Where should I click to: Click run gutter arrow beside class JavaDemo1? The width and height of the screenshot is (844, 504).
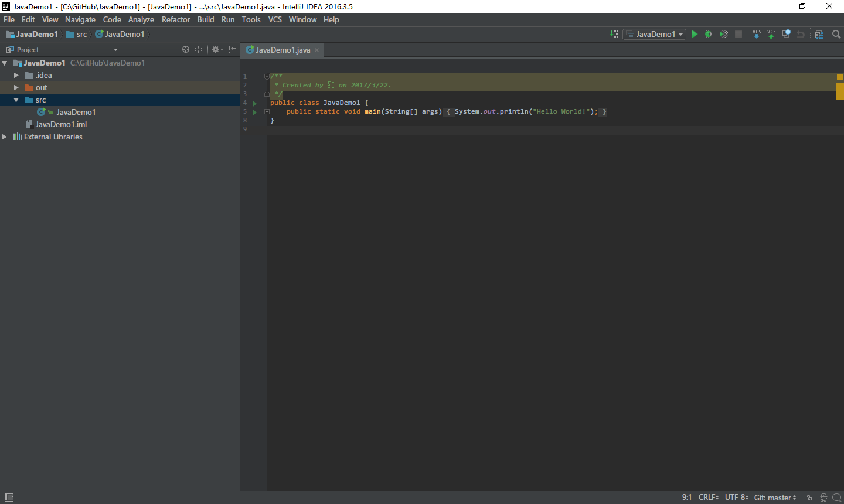coord(254,103)
